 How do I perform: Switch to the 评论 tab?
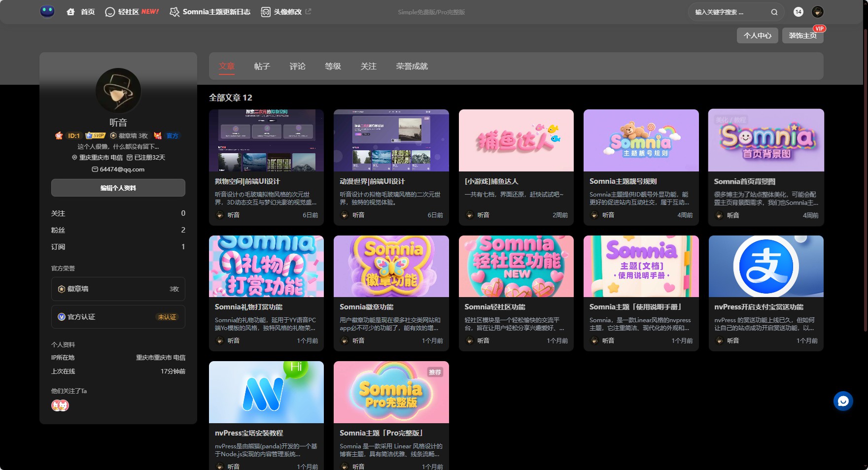(x=298, y=66)
